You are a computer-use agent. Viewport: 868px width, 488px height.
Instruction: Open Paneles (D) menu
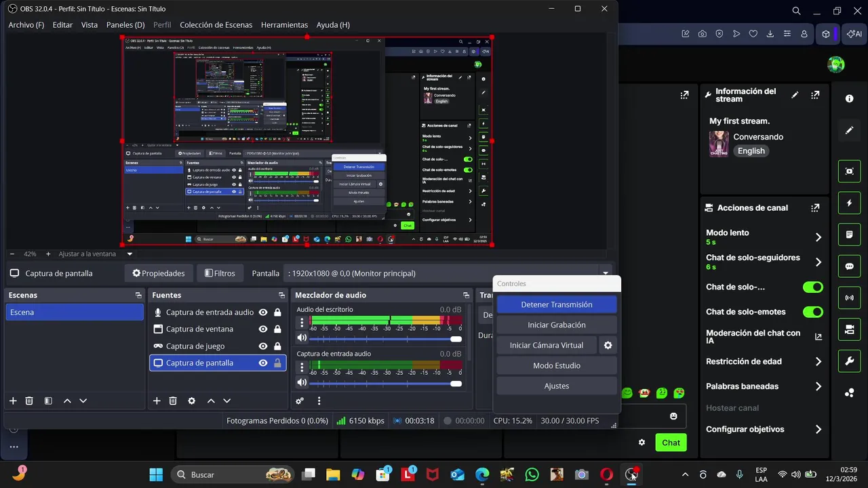pos(125,24)
